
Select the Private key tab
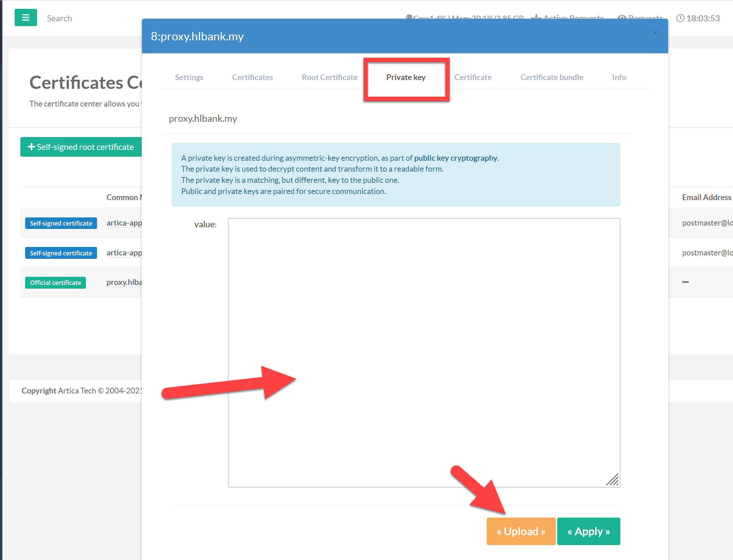(406, 77)
